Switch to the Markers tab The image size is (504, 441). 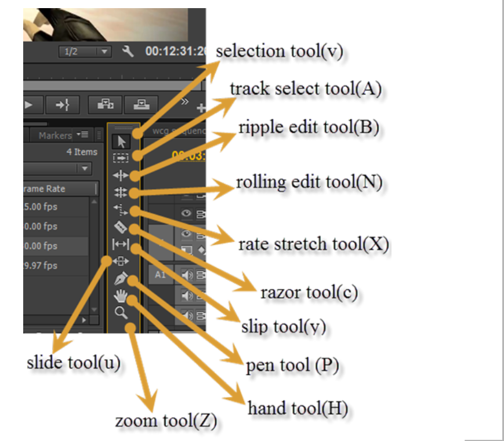pyautogui.click(x=55, y=135)
